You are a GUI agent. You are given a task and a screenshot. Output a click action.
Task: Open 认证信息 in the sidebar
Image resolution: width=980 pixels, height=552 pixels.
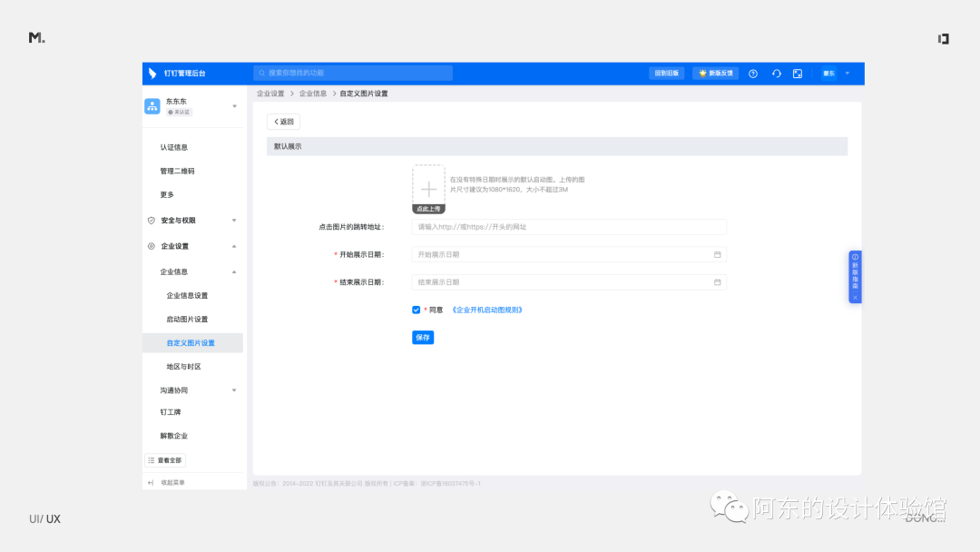click(x=173, y=148)
